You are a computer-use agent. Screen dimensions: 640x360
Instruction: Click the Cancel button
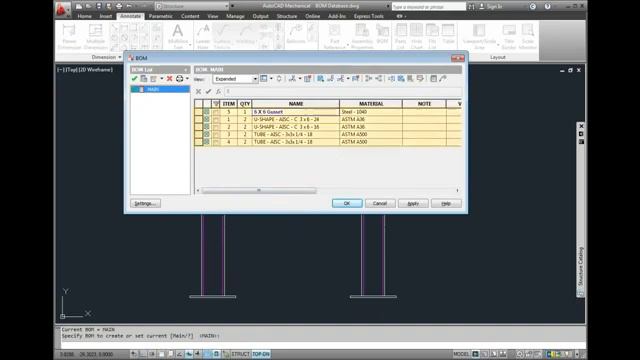380,203
